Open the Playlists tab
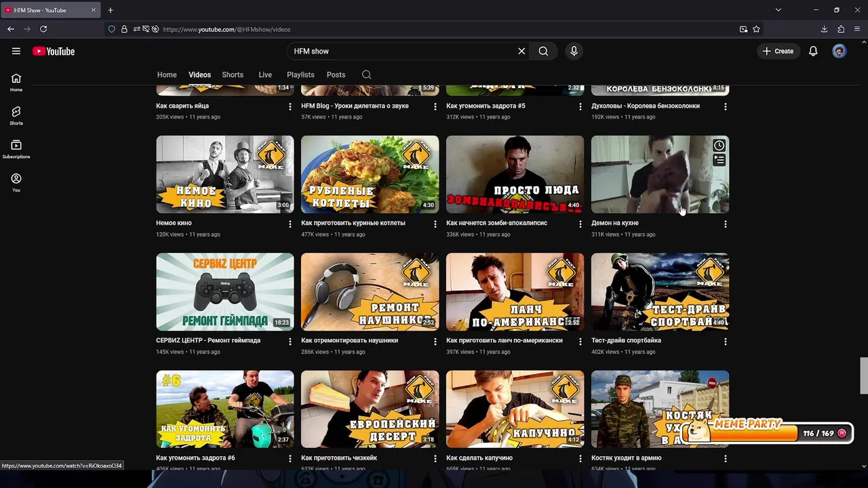 click(300, 75)
